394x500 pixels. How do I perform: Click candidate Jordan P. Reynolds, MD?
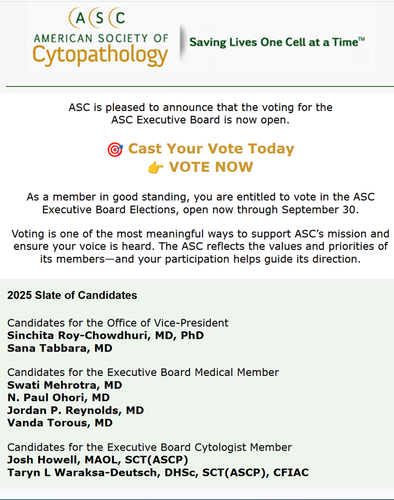pos(75,410)
